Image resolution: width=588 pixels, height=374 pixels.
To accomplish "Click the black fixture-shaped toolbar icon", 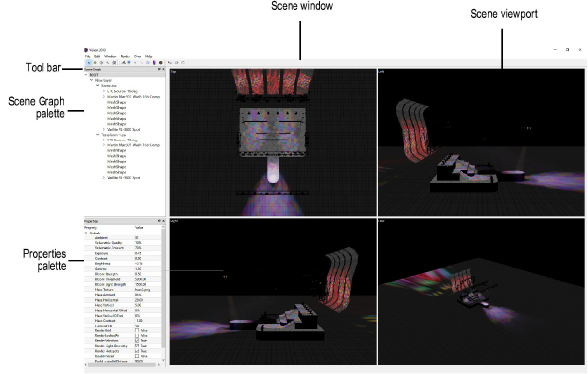I will click(124, 63).
